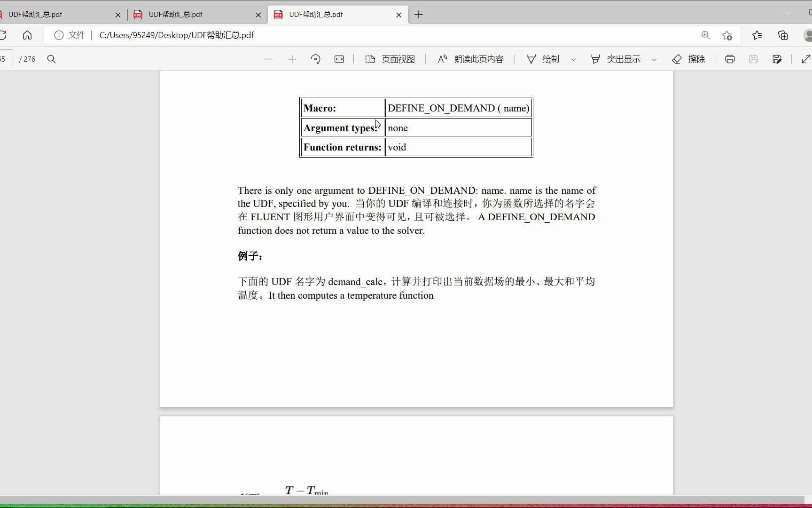The height and width of the screenshot is (508, 812).
Task: Zoom in the PDF with plus icon
Action: [x=292, y=59]
